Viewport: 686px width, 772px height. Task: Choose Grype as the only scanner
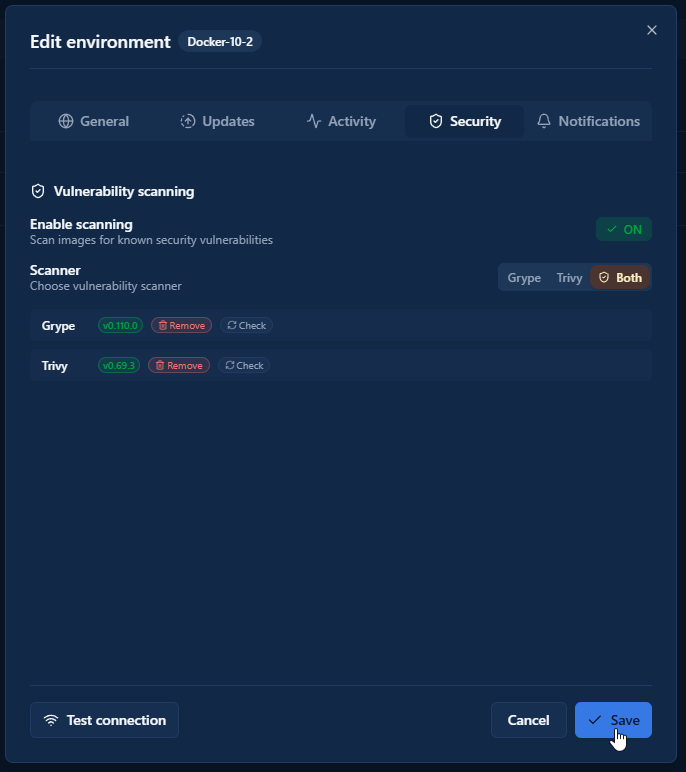524,278
